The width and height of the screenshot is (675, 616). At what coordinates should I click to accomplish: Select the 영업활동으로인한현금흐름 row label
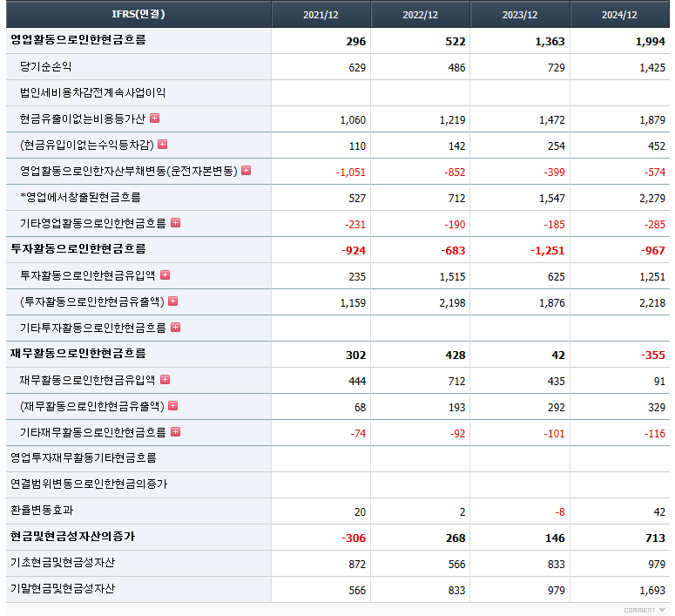pyautogui.click(x=78, y=39)
